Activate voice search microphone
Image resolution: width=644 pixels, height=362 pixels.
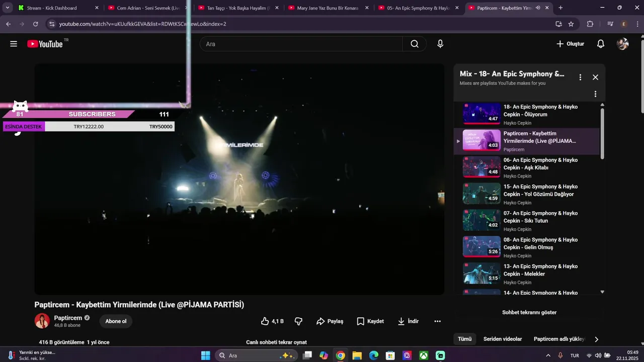click(x=440, y=44)
